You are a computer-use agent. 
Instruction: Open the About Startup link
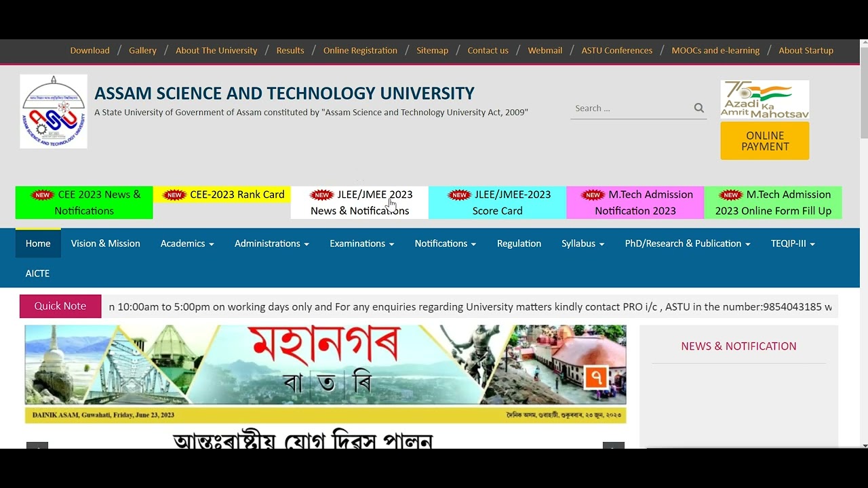[806, 50]
